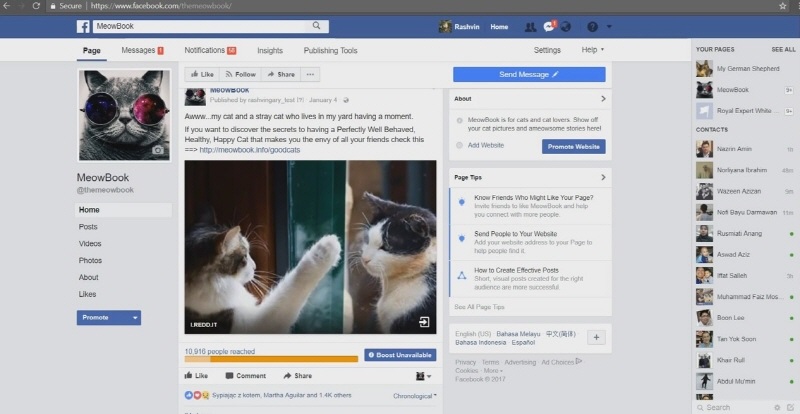
Task: Open the Promote button dropdown arrow
Action: coord(135,318)
